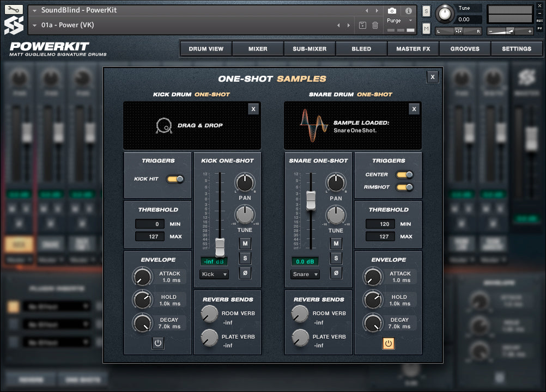This screenshot has width=546, height=392.
Task: Click the Snare 0.0 dB level readout
Action: 305,261
